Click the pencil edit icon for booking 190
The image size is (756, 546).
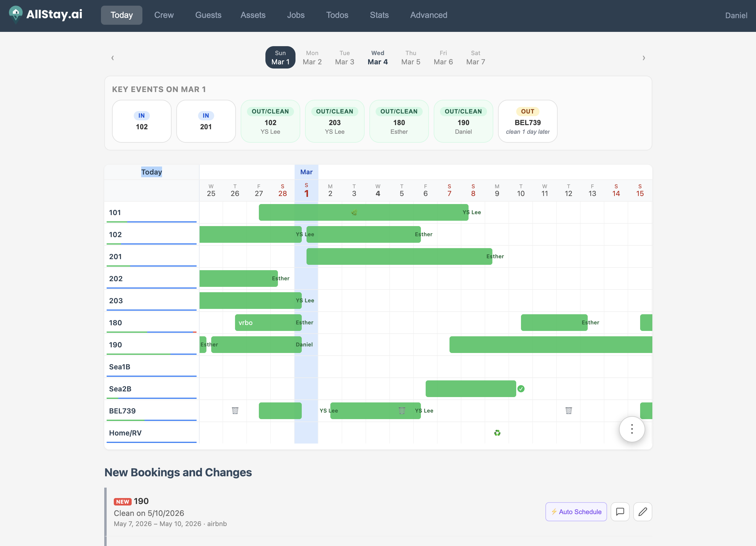coord(642,512)
